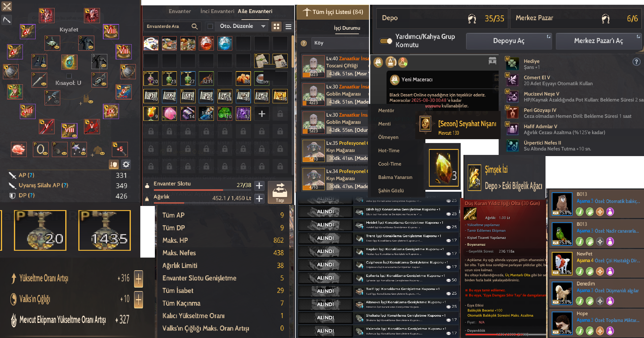This screenshot has width=644, height=338.
Task: Click the Depoyu Aç button
Action: [x=509, y=41]
